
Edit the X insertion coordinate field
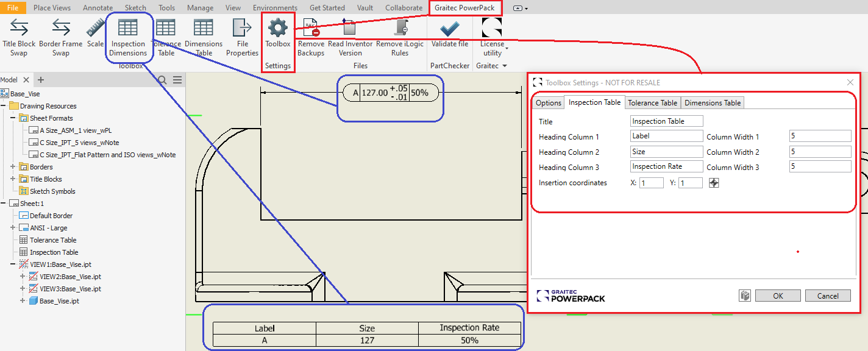pyautogui.click(x=652, y=183)
